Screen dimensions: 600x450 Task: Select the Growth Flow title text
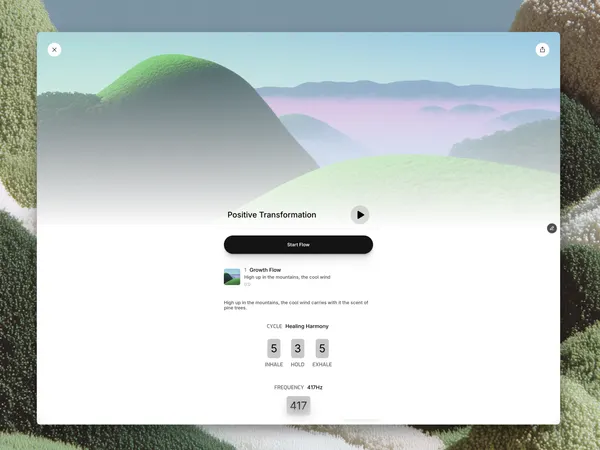point(265,270)
